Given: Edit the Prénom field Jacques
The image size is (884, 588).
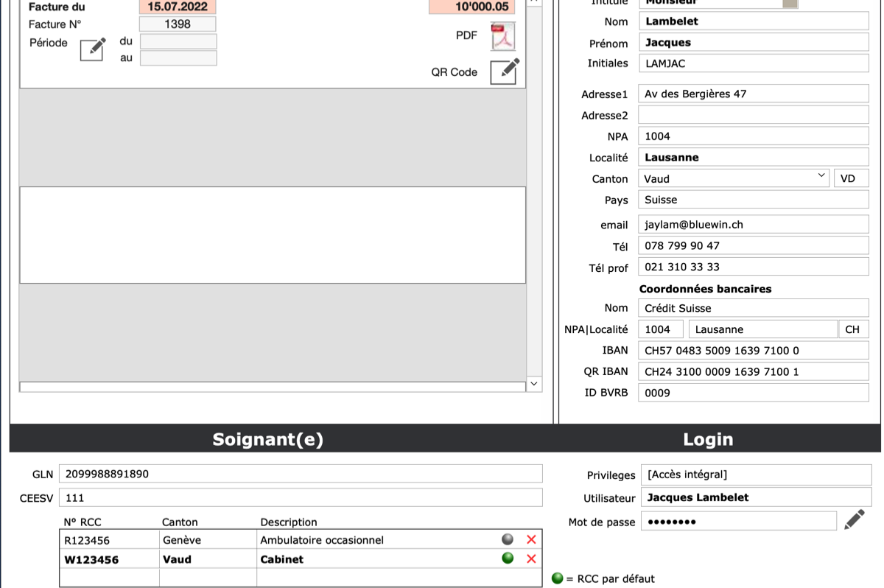Looking at the screenshot, I should tap(754, 43).
